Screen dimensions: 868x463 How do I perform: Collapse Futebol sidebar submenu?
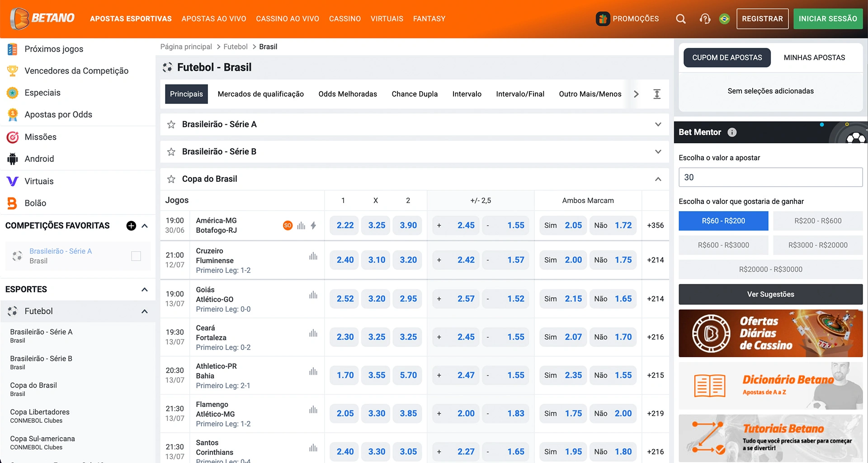tap(145, 311)
